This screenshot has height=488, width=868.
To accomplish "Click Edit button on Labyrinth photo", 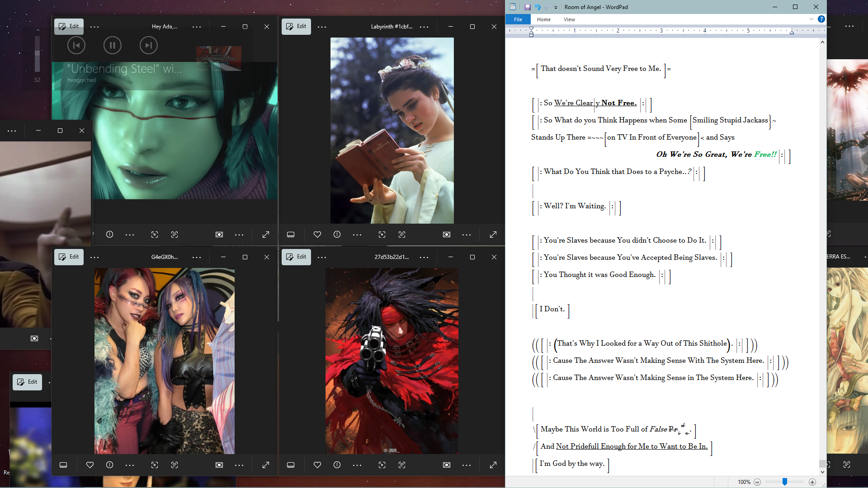I will pyautogui.click(x=296, y=27).
